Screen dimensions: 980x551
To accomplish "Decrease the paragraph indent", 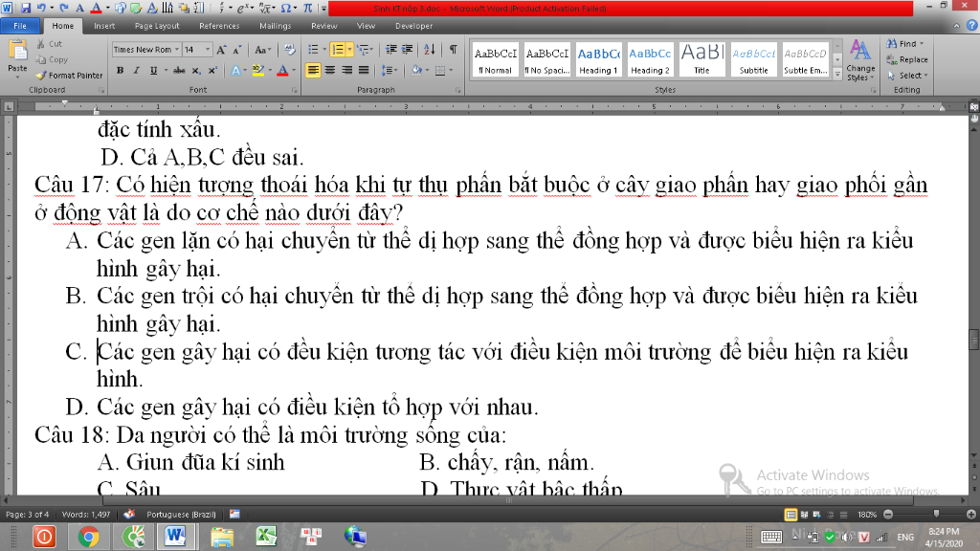I will pos(391,50).
